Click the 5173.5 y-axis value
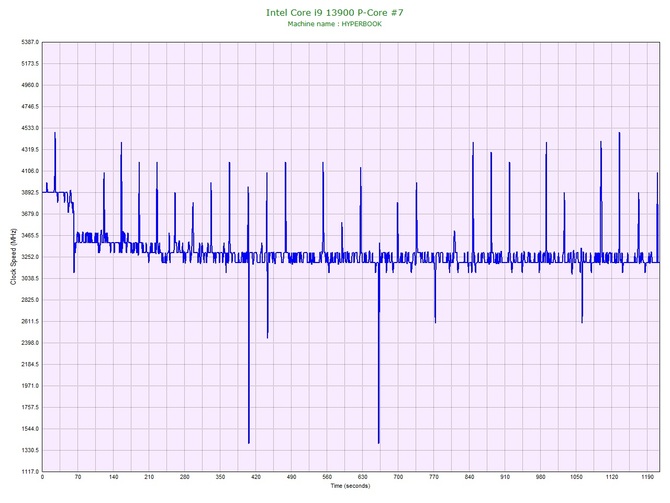 (30, 64)
